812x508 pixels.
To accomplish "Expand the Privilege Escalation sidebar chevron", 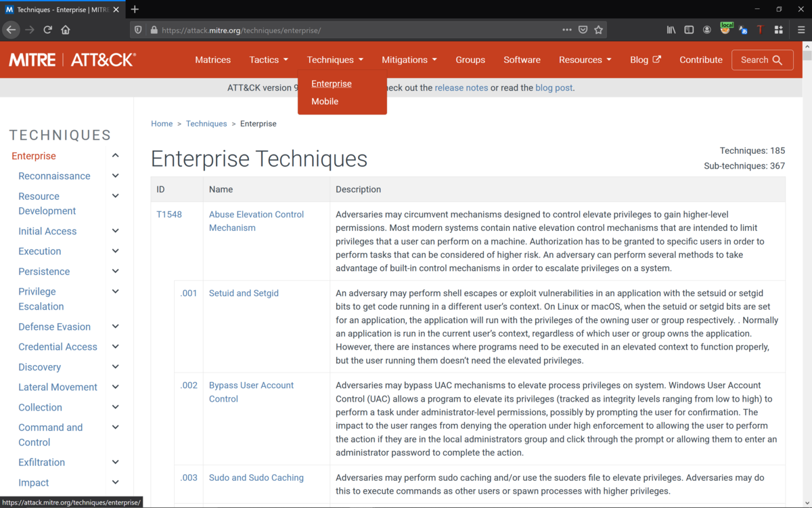I will [115, 291].
